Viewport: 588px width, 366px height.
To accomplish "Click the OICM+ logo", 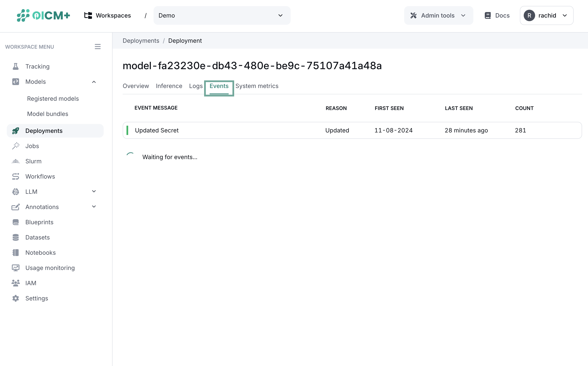I will [43, 15].
